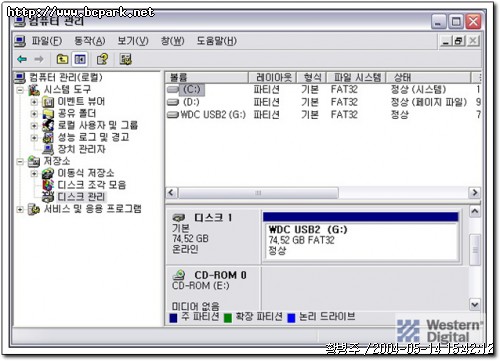Viewport: 500px width, 361px height.
Task: Click the 로컬 사용자 및 그룹 icon
Action: pyautogui.click(x=48, y=125)
